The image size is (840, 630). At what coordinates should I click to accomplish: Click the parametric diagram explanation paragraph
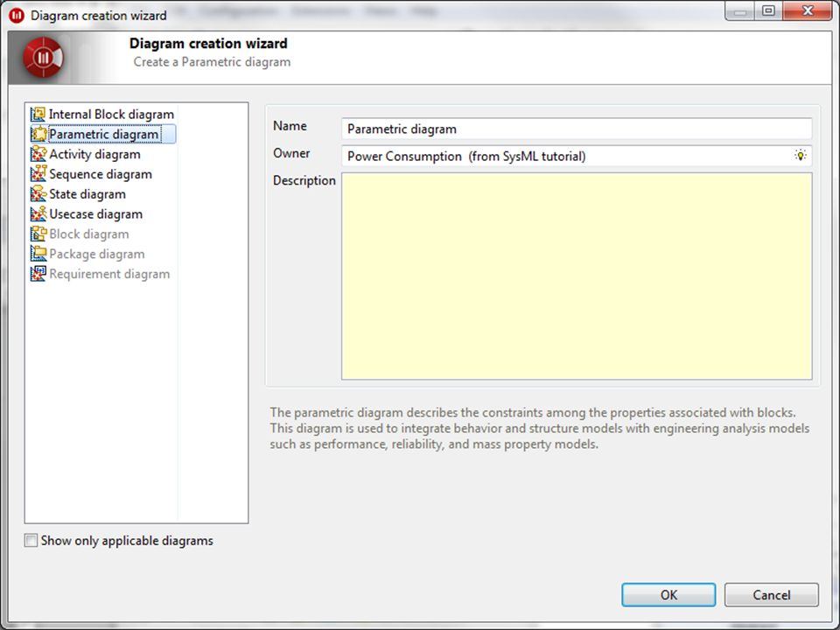click(x=540, y=428)
